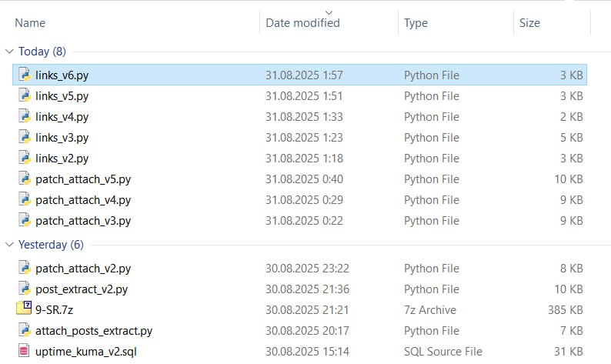Collapse the Today (8) group
The height and width of the screenshot is (364, 611).
click(10, 52)
